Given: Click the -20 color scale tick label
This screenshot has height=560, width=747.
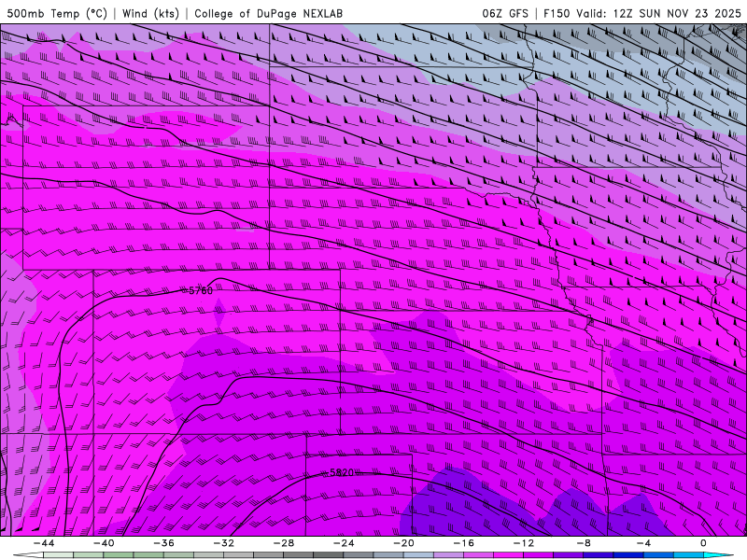Looking at the screenshot, I should (x=404, y=543).
